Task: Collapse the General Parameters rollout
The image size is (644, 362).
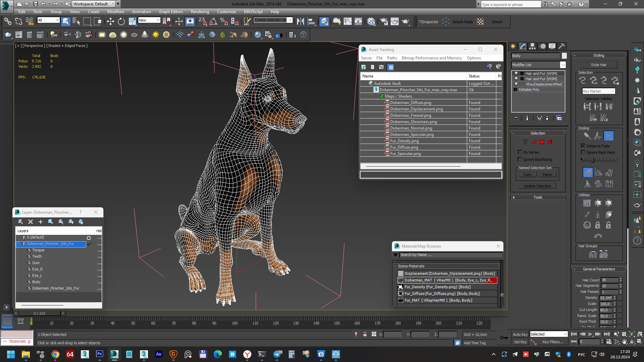Action: coord(598,269)
